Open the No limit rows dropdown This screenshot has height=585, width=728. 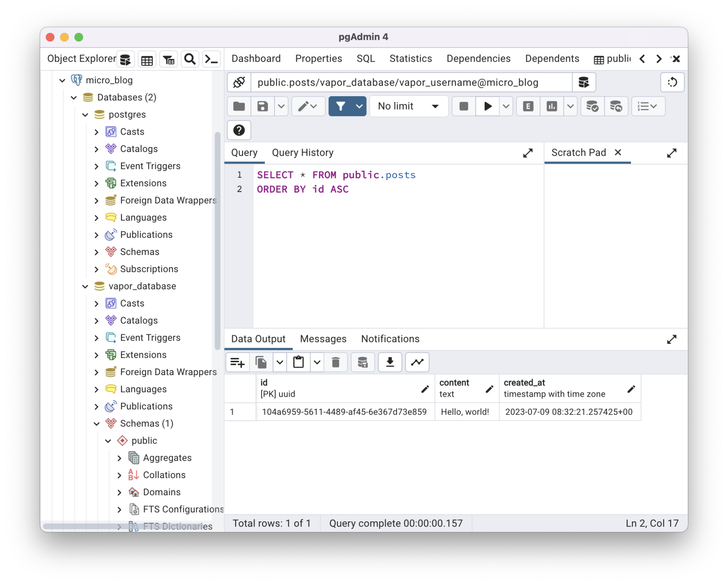click(409, 106)
